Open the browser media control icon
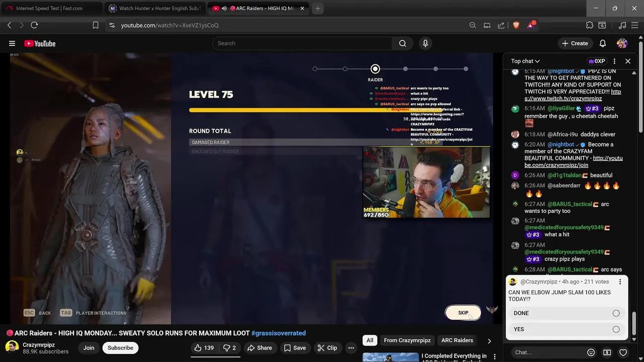 [622, 25]
